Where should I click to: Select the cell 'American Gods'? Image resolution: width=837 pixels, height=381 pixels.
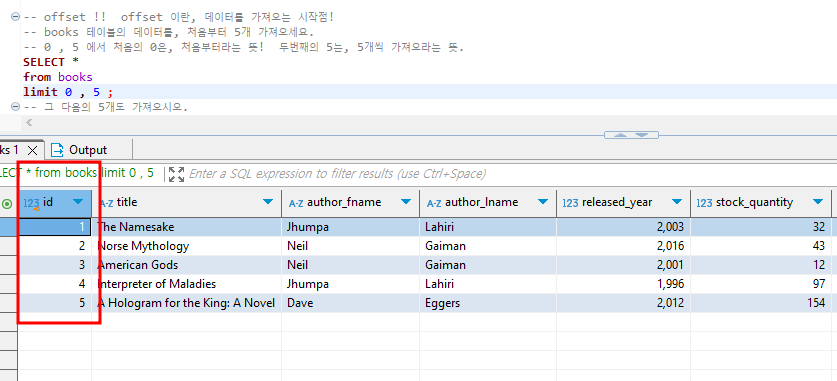coord(186,265)
